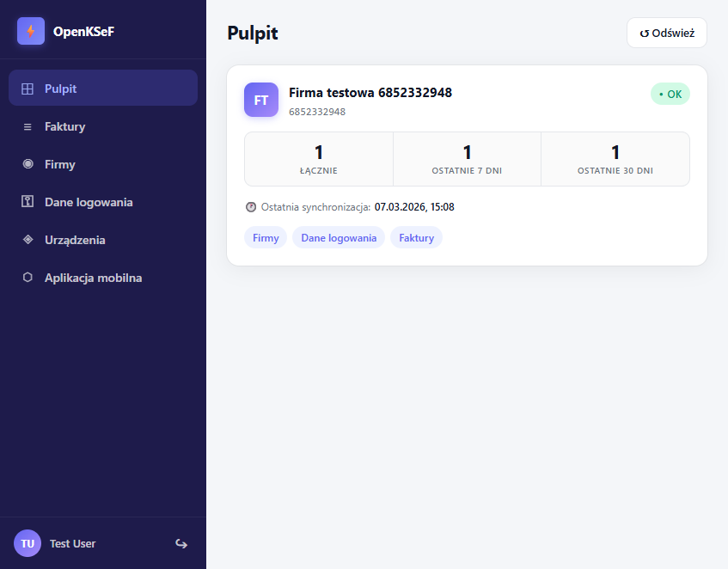
Task: Click the clock icon beside the sync timestamp
Action: coord(250,207)
